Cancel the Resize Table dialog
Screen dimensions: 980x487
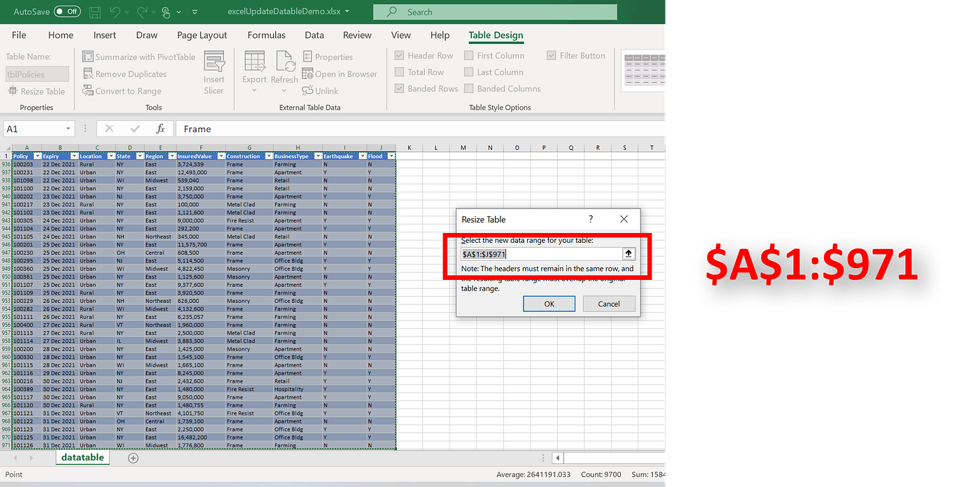click(608, 303)
